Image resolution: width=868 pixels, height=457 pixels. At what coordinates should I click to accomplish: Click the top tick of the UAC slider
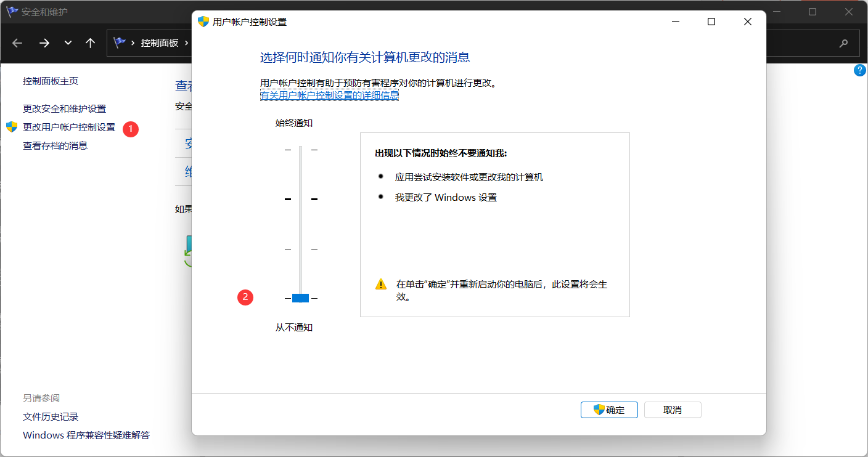(301, 150)
